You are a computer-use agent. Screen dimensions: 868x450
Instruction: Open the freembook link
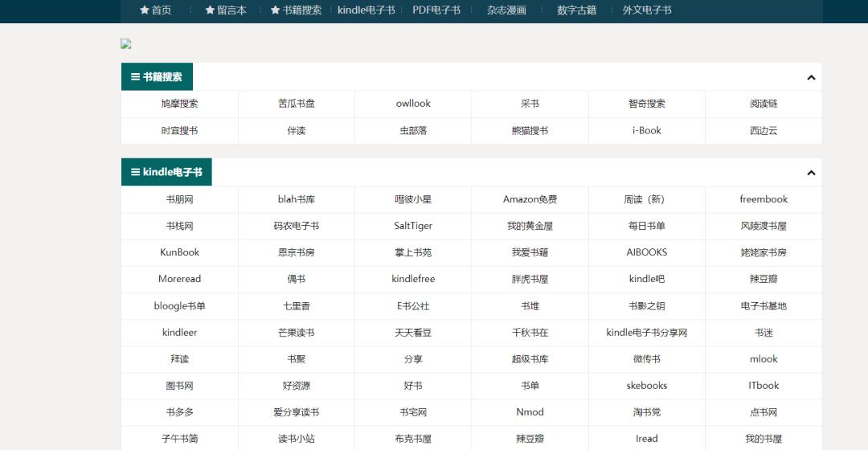(764, 199)
